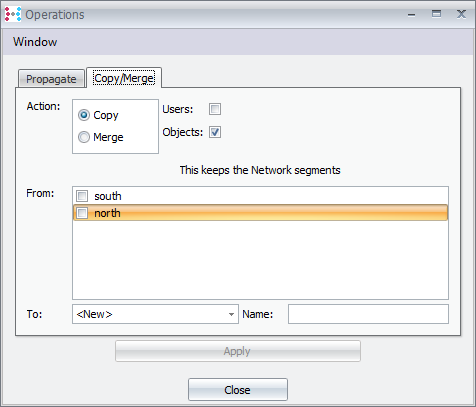Screen dimensions: 476x407
Task: Select the highlighted north row
Action: (260, 213)
